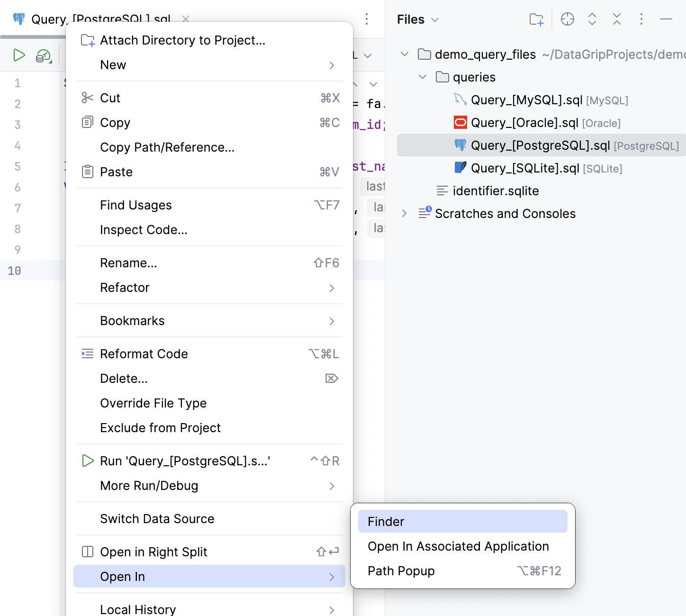Click line number 10 in the gutter

click(x=14, y=271)
